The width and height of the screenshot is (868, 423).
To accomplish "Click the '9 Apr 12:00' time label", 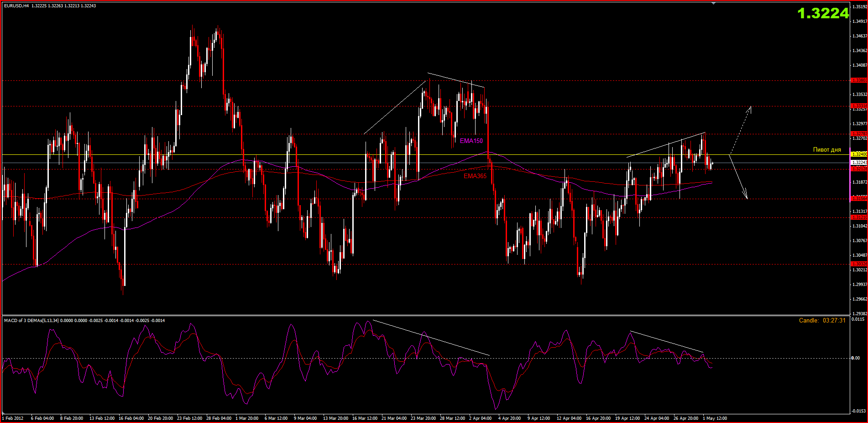I will coord(539,418).
